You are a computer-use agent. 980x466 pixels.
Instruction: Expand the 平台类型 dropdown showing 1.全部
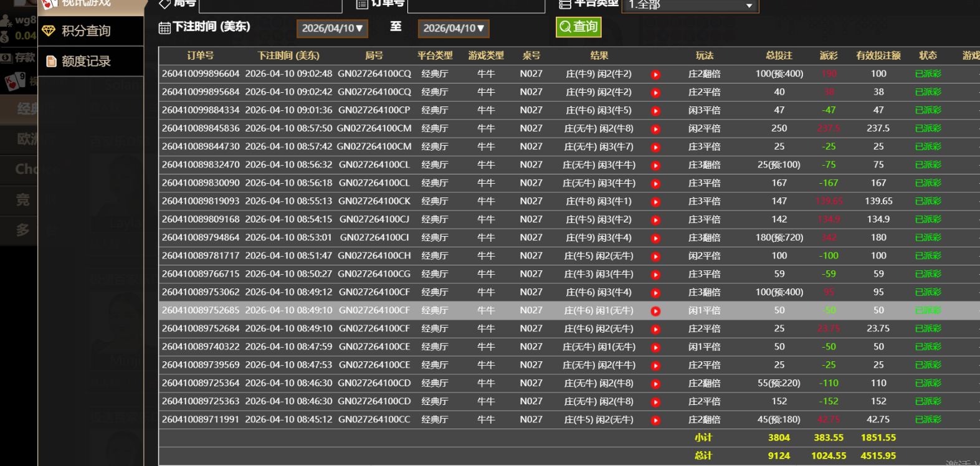tap(692, 5)
